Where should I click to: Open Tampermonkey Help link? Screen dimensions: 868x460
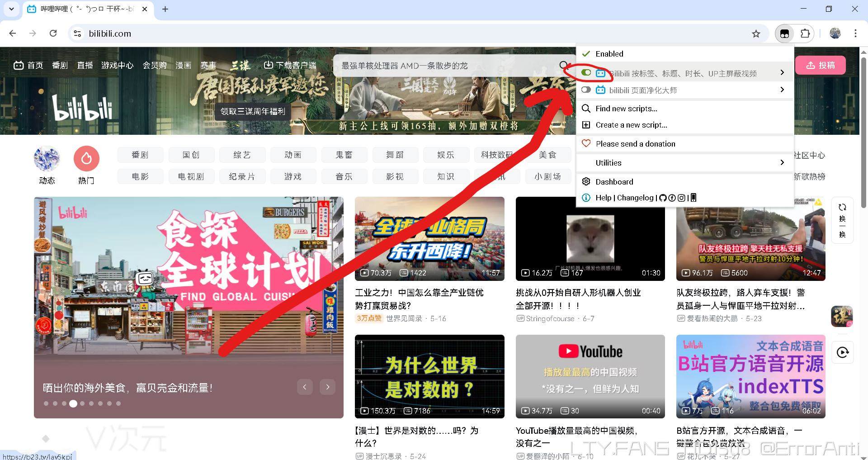click(603, 198)
